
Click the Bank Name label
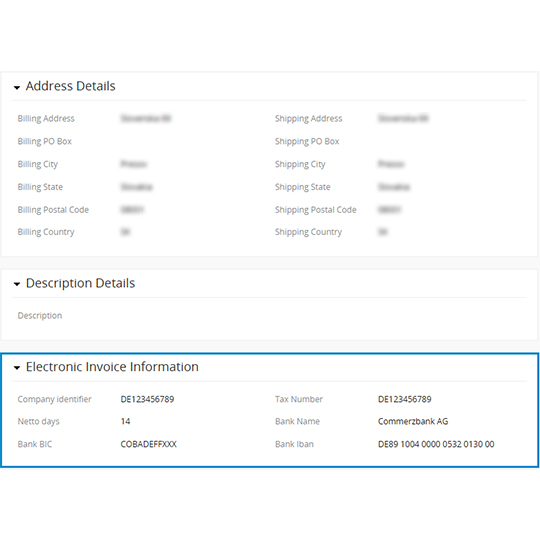point(298,421)
